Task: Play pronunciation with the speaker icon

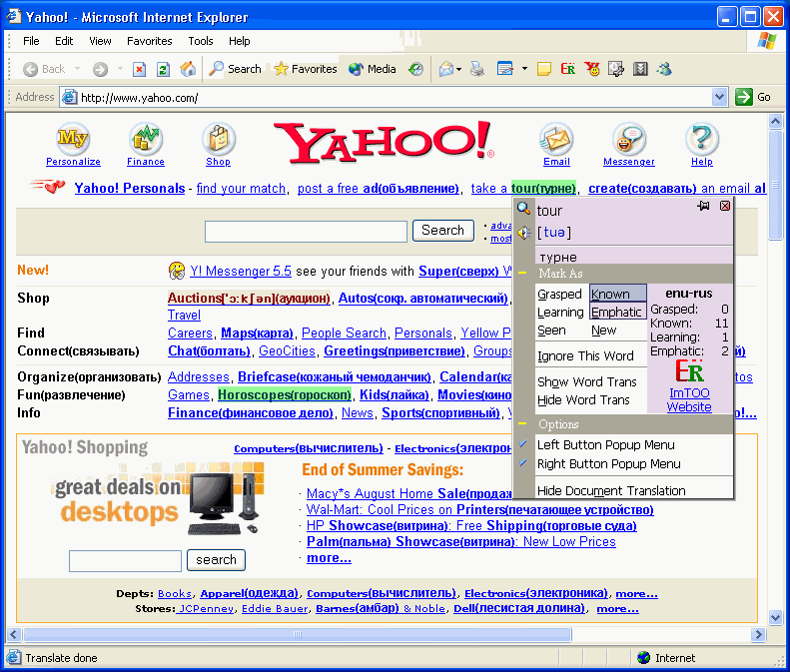Action: pyautogui.click(x=524, y=233)
